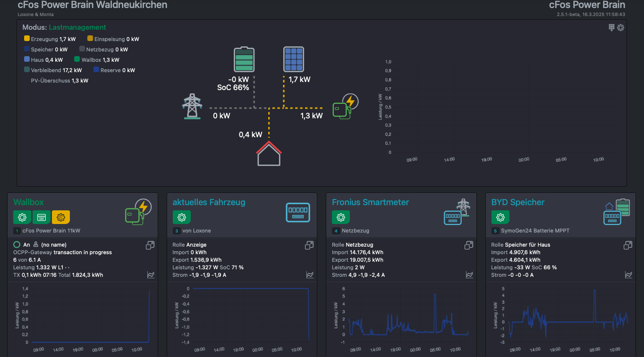
Task: Click the 'Verbleibend 17,2 kW' legend text
Action: coord(56,70)
